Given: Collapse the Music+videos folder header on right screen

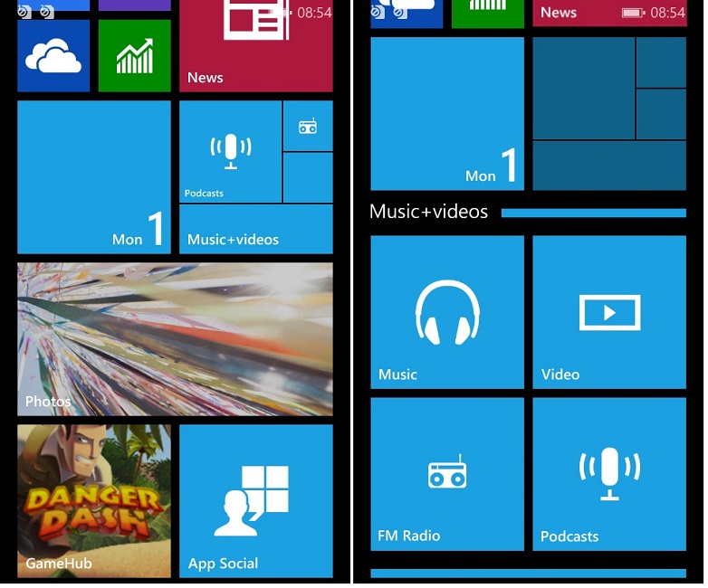Looking at the screenshot, I should click(x=528, y=212).
